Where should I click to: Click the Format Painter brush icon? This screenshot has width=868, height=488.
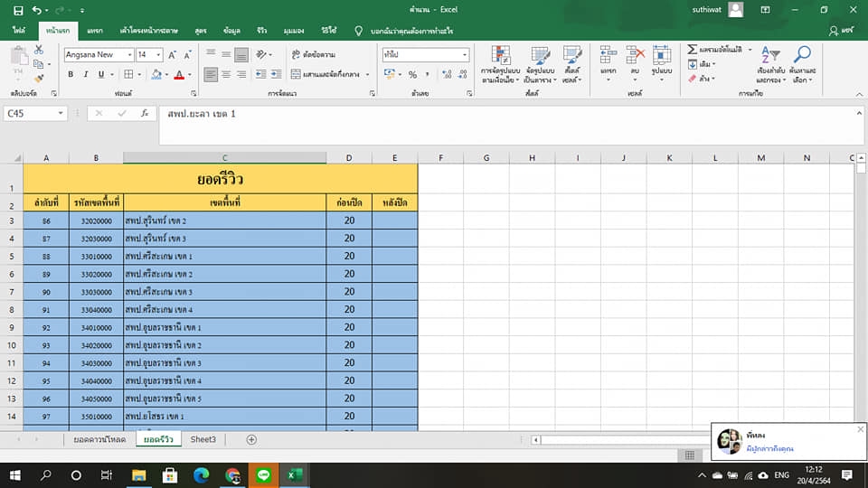[x=39, y=77]
